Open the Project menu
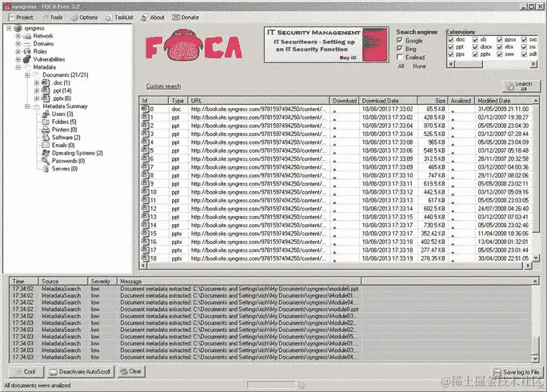Image resolution: width=547 pixels, height=392 pixels. tap(21, 18)
